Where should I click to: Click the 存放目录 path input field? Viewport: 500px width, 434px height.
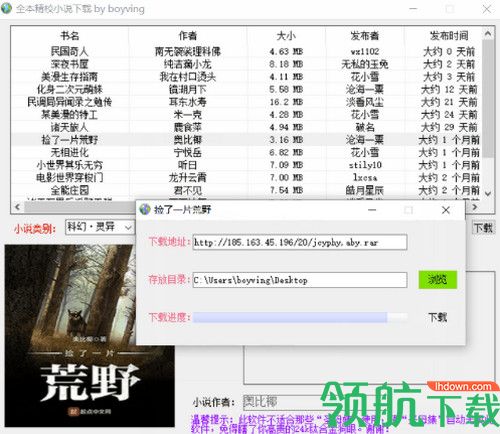click(x=300, y=280)
